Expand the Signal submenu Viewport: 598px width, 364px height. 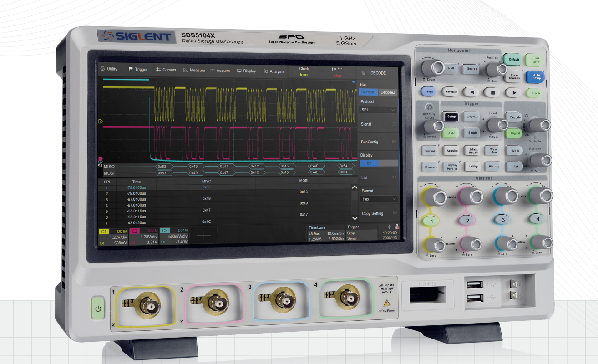tap(378, 124)
